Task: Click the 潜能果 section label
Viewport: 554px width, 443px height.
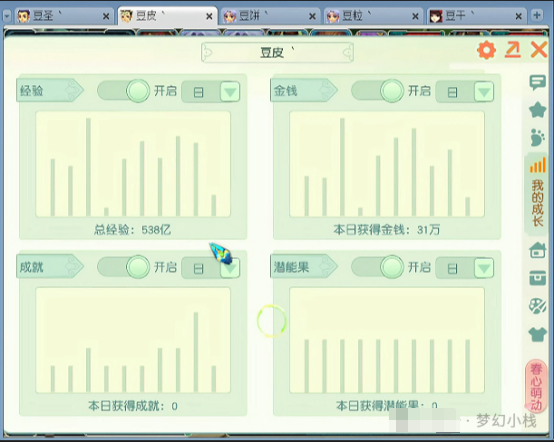Action: coord(303,266)
